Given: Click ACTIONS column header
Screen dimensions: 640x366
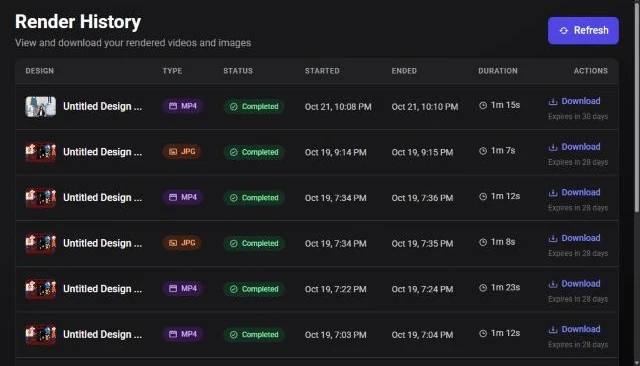Looking at the screenshot, I should tap(591, 71).
